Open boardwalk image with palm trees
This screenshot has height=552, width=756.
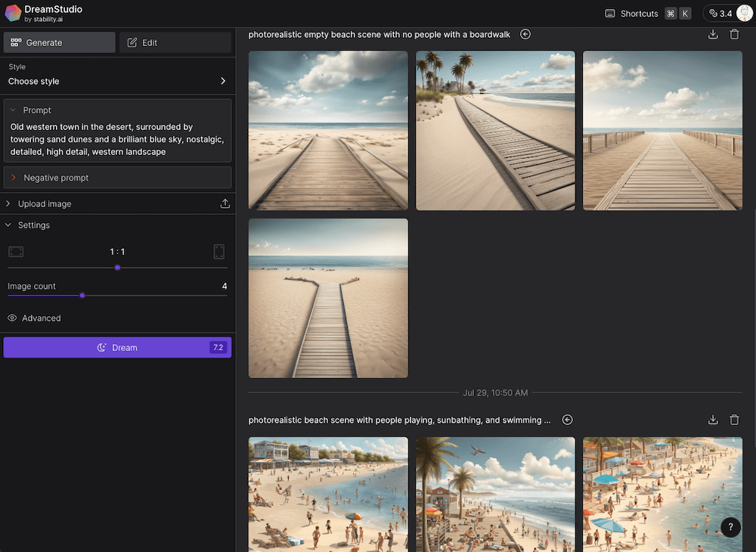(495, 130)
